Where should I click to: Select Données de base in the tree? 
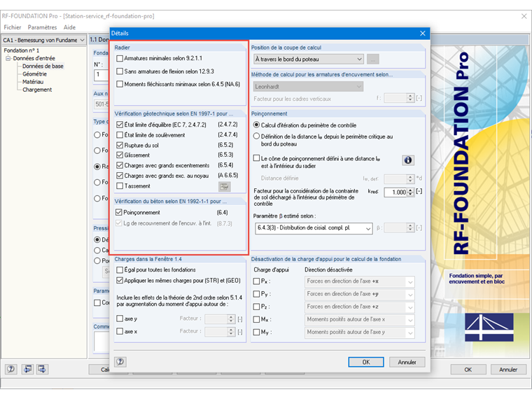point(43,66)
